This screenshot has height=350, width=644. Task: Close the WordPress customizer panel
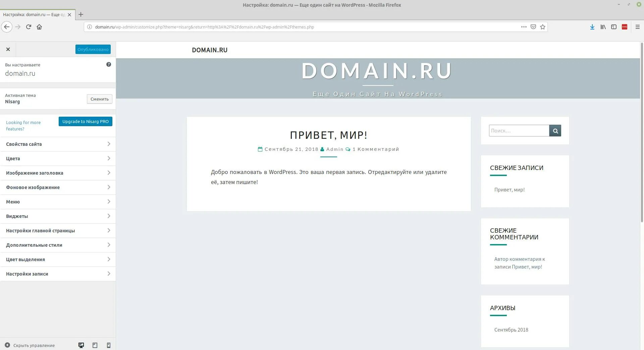tap(8, 49)
